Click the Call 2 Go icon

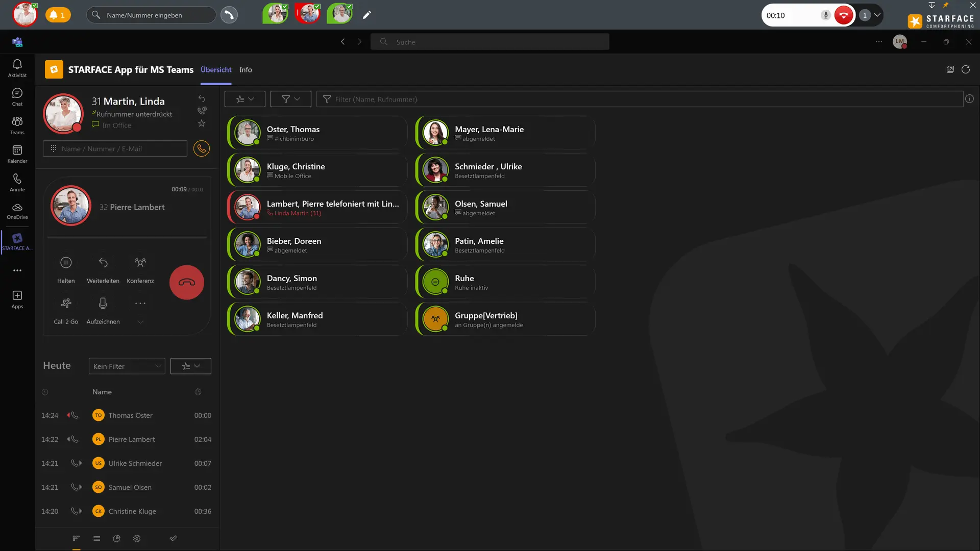point(66,304)
